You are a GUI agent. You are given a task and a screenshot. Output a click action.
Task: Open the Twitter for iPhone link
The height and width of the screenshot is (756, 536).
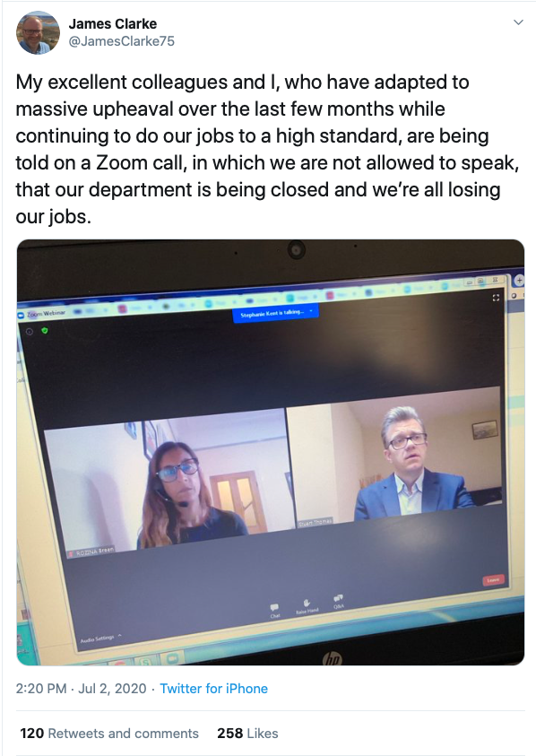tap(213, 689)
